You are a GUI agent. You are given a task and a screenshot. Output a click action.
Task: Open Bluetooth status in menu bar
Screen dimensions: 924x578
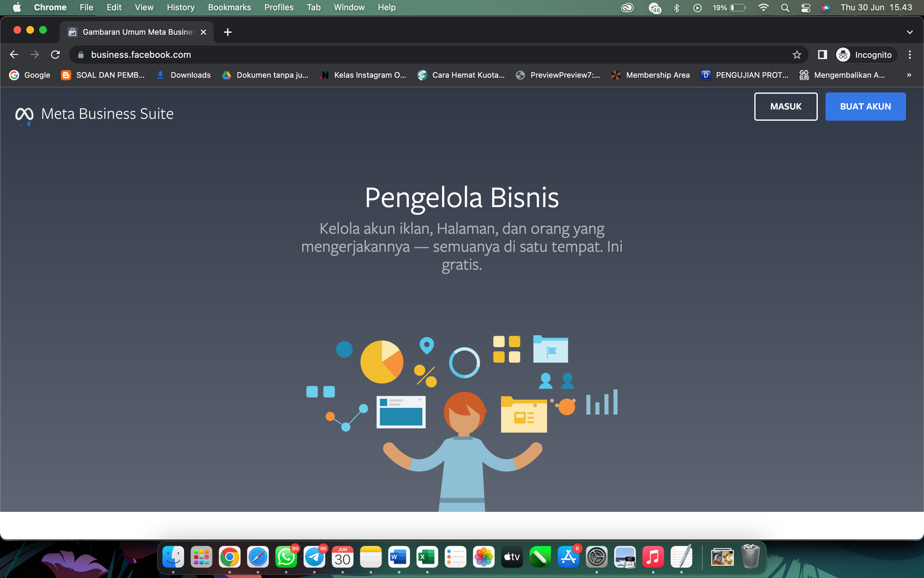pos(676,7)
